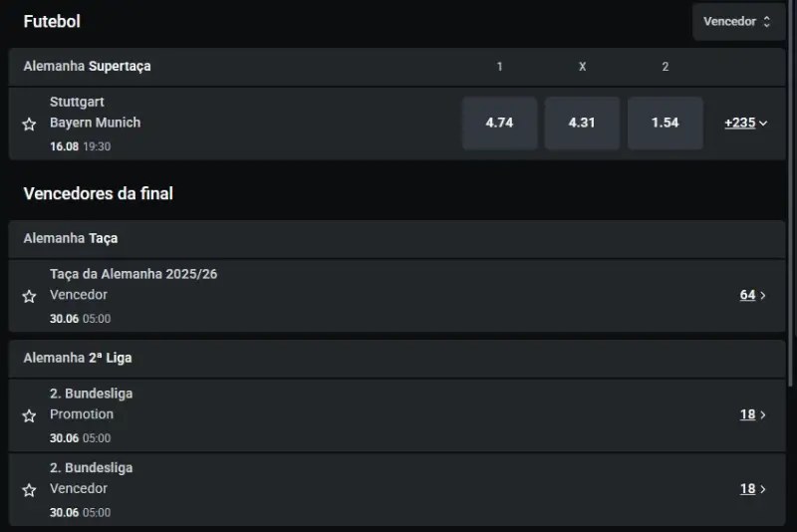The width and height of the screenshot is (797, 532).
Task: Click the chevron beside the 64 count
Action: click(x=762, y=295)
